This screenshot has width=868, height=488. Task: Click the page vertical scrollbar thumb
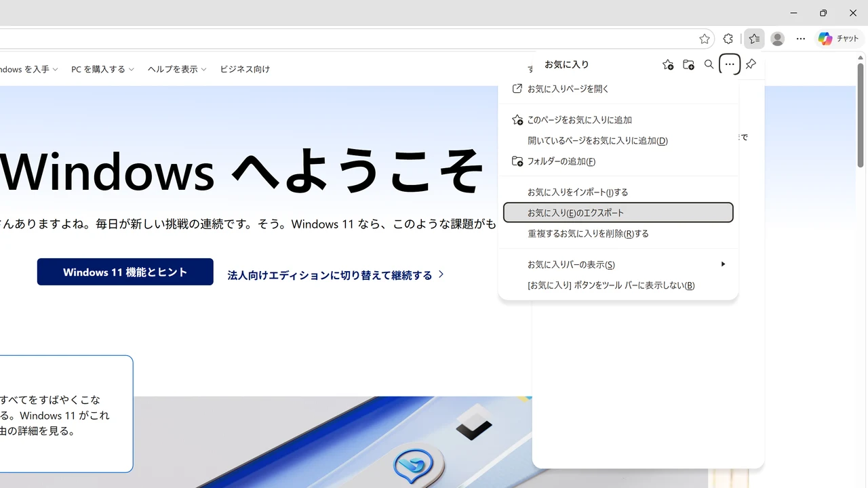861,115
